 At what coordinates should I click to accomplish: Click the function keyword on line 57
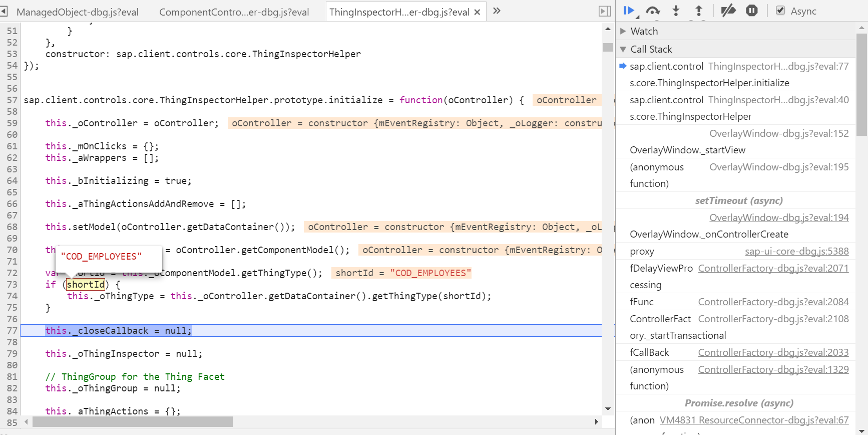420,100
